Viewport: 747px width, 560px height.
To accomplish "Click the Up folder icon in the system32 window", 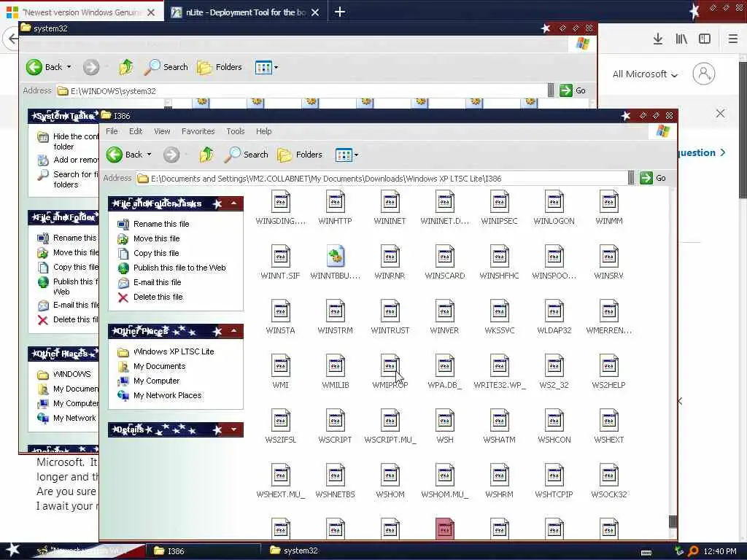I will click(x=126, y=67).
